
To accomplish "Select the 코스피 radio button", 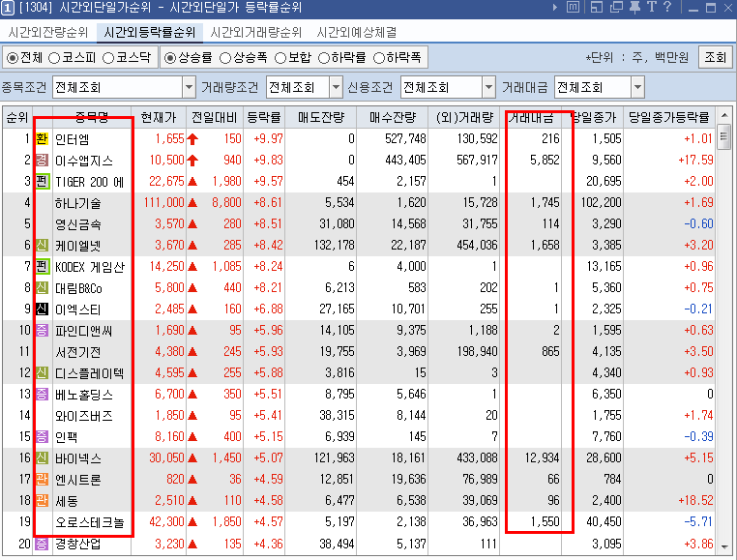I will [54, 58].
